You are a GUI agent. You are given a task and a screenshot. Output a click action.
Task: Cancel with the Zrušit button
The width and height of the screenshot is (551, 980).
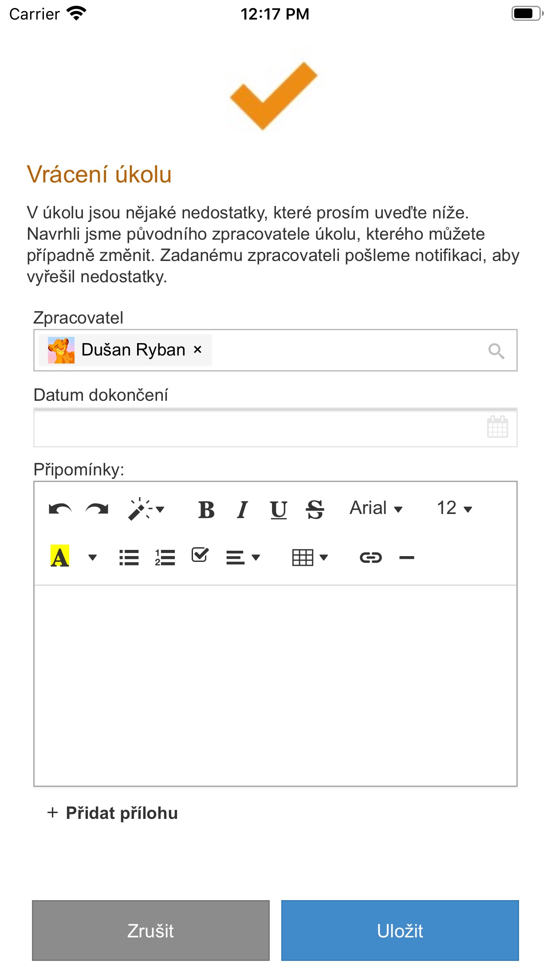[x=151, y=930]
